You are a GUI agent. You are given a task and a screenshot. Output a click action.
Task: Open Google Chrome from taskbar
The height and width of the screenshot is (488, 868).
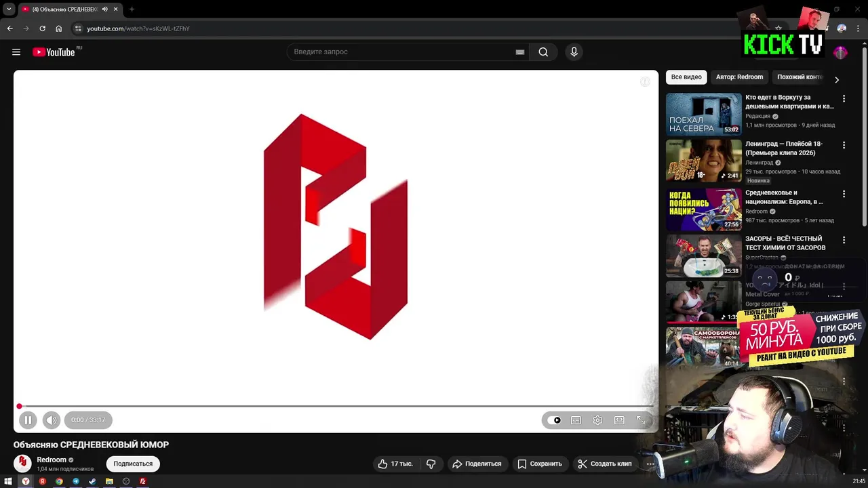59,481
